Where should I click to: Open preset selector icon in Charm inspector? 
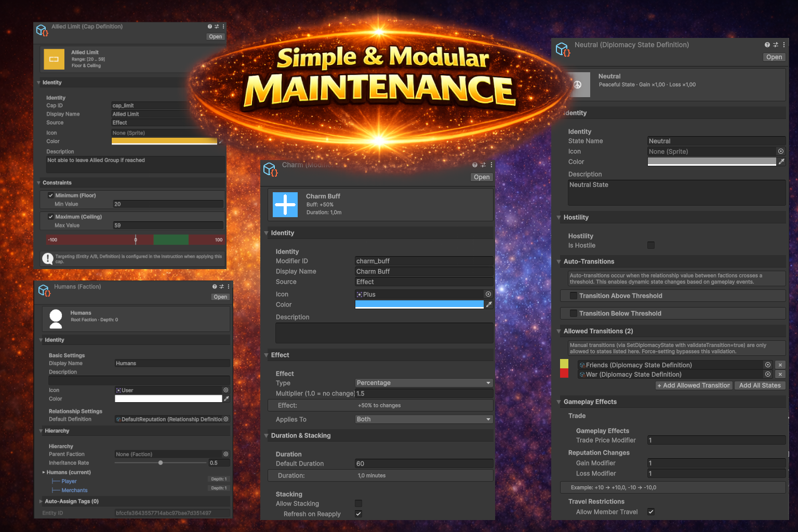[483, 165]
